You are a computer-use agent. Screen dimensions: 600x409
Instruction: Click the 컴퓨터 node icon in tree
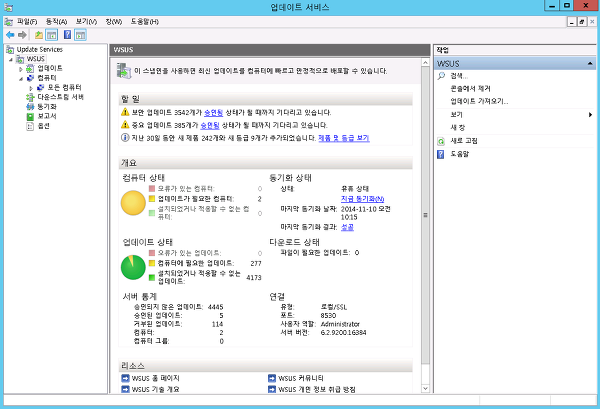pyautogui.click(x=30, y=78)
